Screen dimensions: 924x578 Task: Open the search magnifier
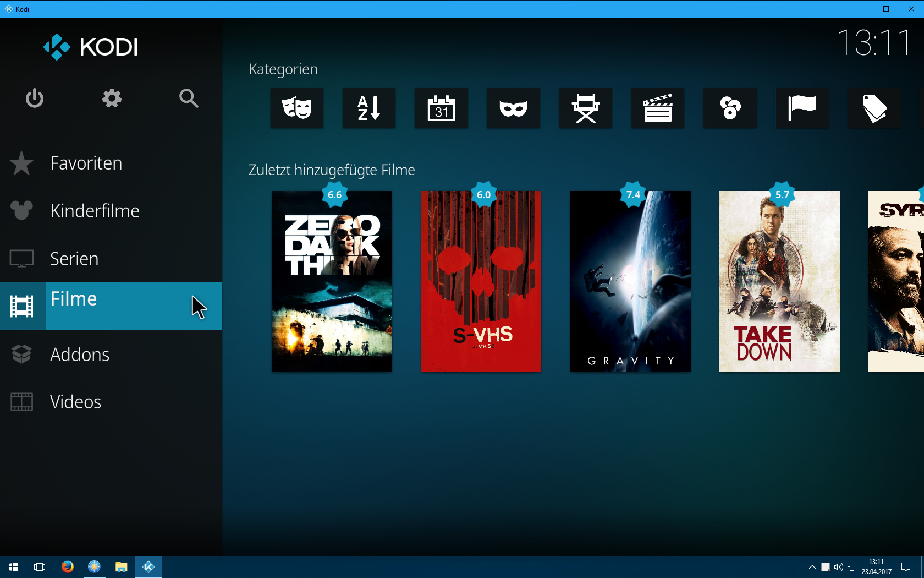pos(189,99)
